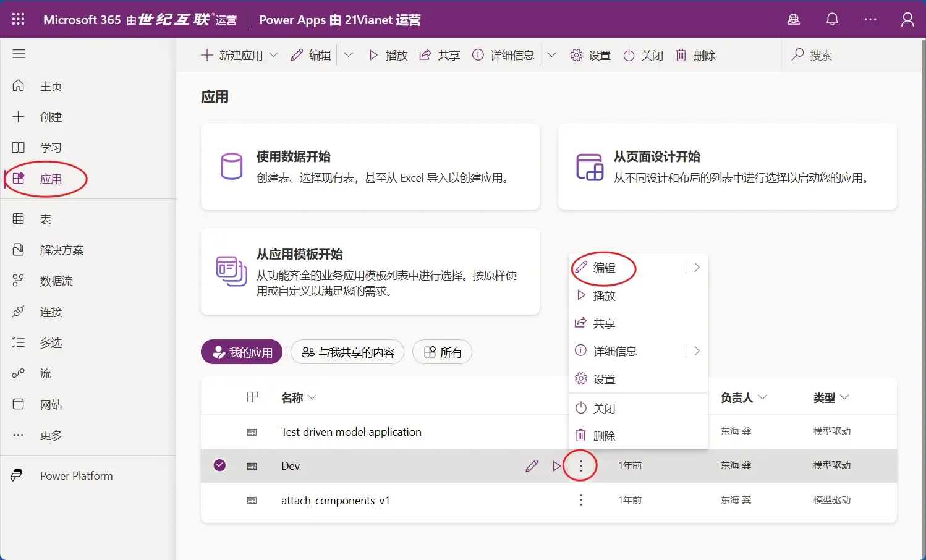926x560 pixels.
Task: Select 共享 in the open context menu
Action: pos(604,323)
